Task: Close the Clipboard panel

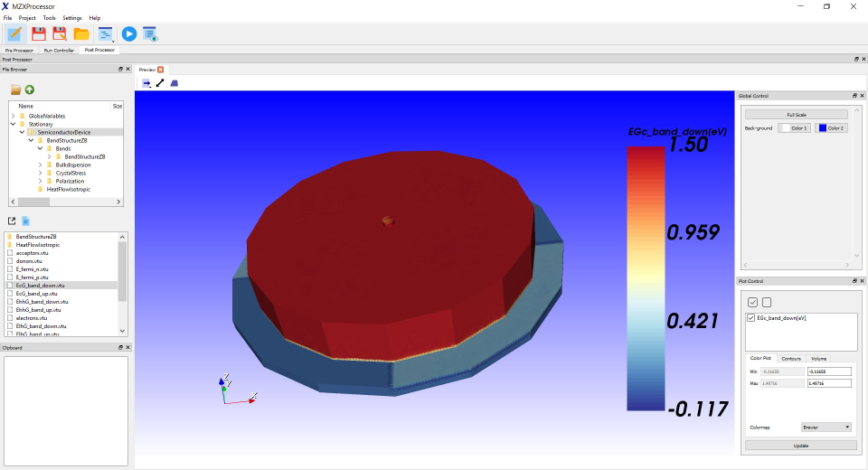Action: tap(127, 348)
